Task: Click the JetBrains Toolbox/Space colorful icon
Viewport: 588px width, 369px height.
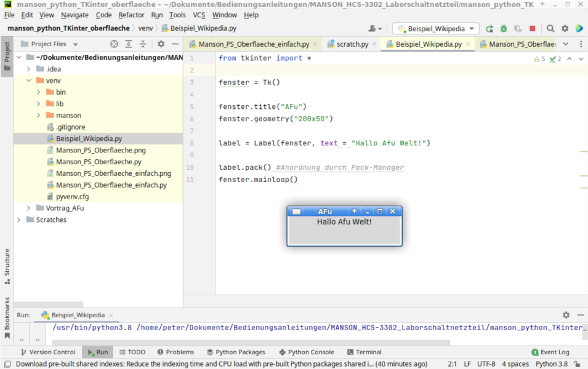Action: [579, 28]
